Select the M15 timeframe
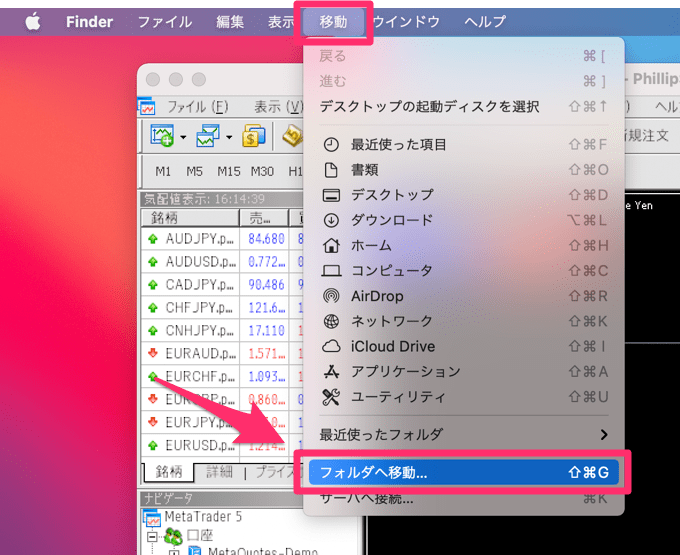Viewport: 680px width, 555px height. pyautogui.click(x=229, y=172)
